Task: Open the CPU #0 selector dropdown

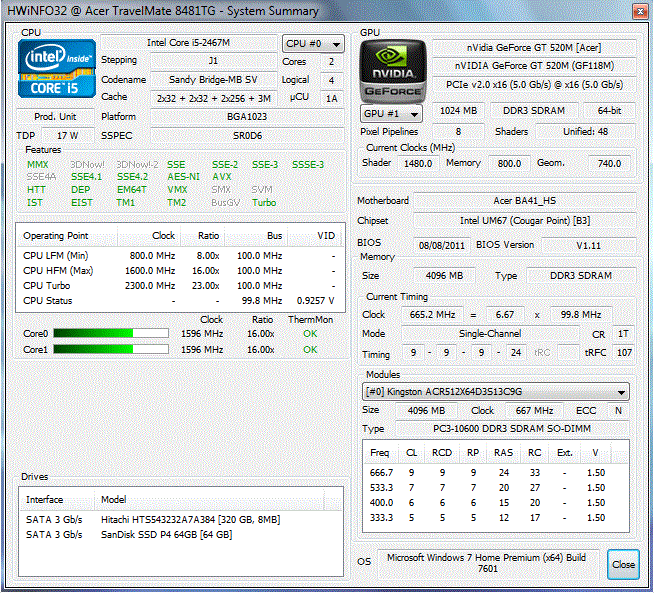Action: click(x=313, y=43)
